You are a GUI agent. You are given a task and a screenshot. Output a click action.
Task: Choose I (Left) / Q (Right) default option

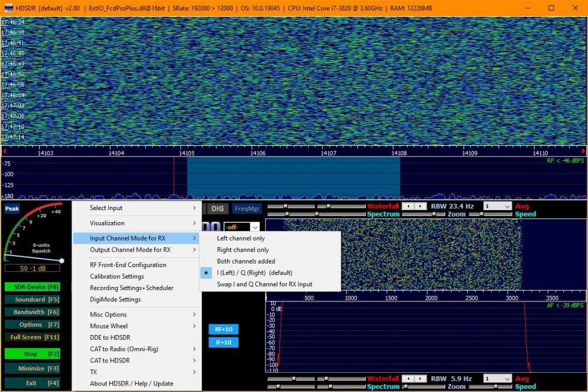point(254,273)
